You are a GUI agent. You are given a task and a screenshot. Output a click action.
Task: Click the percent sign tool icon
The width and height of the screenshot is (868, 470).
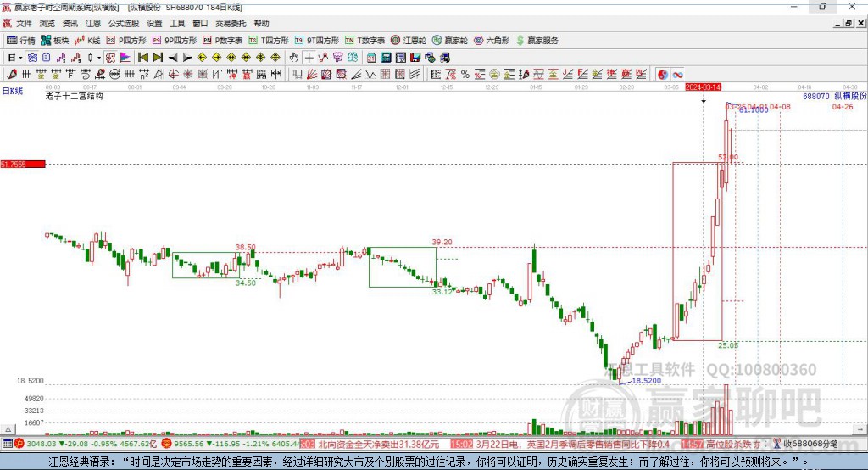(465, 75)
